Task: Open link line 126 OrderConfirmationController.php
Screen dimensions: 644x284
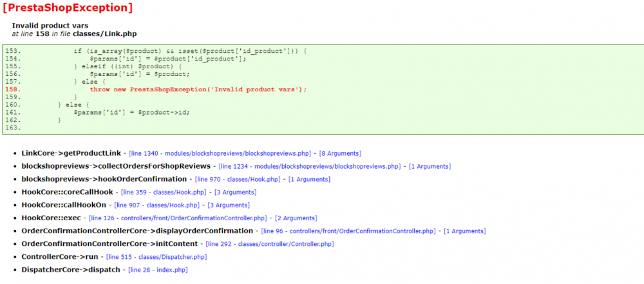Action: [x=178, y=218]
